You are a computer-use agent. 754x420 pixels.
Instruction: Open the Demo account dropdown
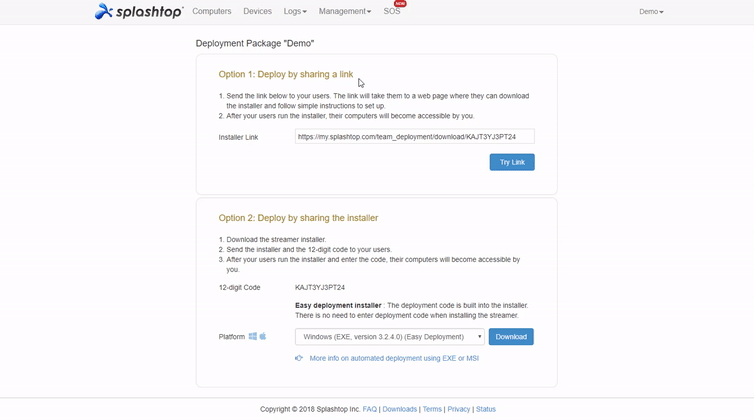651,12
